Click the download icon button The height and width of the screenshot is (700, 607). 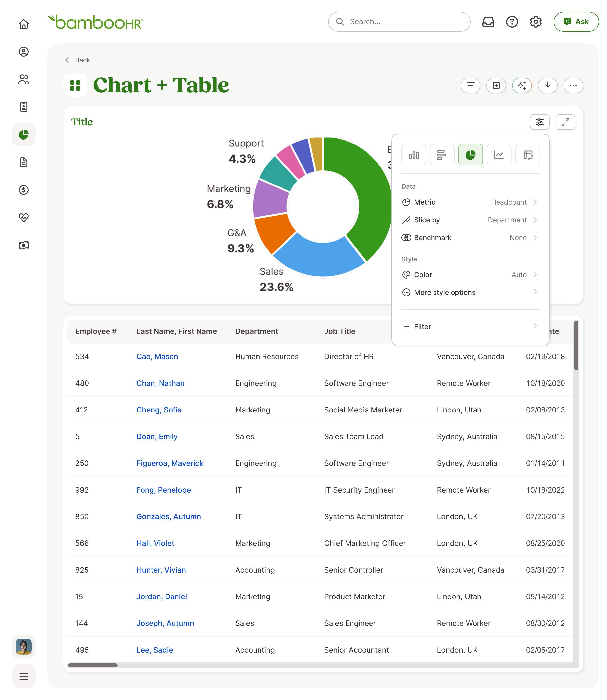(x=548, y=85)
